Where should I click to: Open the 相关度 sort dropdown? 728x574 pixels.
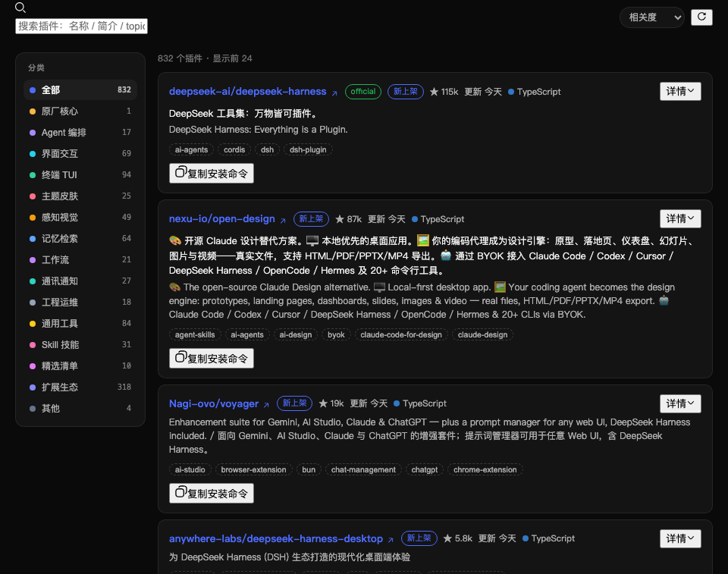652,17
